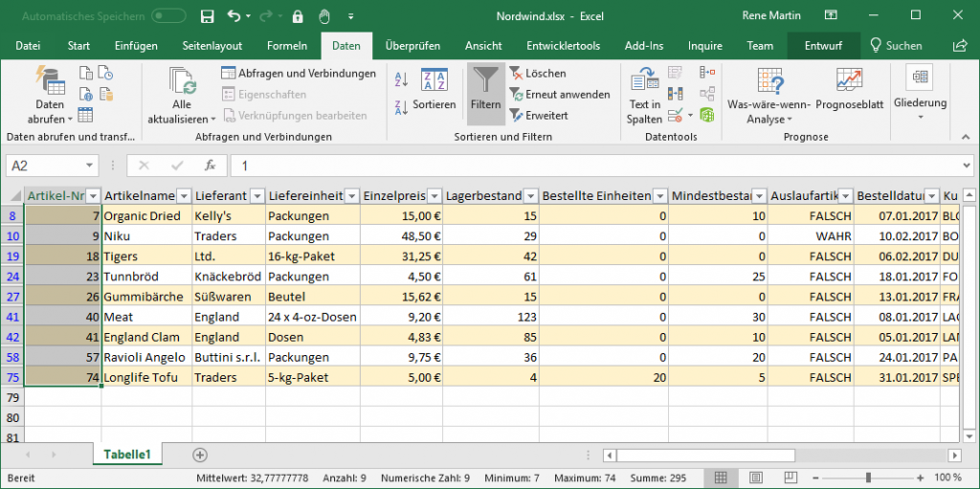This screenshot has width=980, height=489.
Task: Switch to Page Layout view icon
Action: [x=755, y=478]
